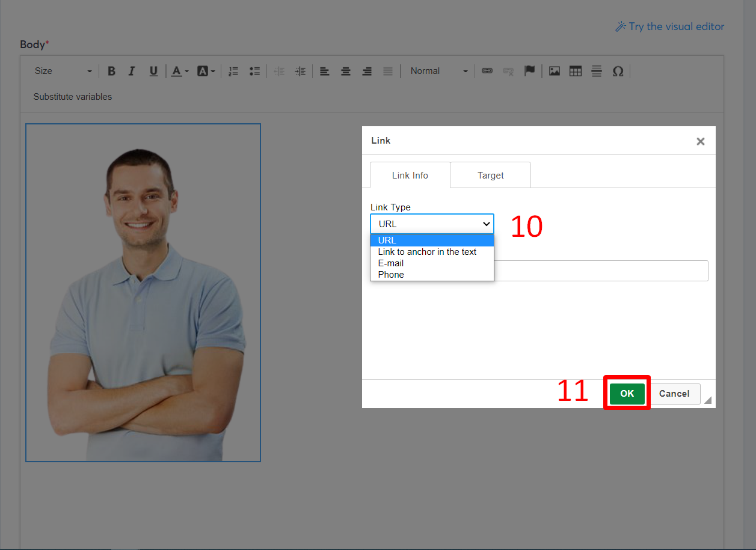Viewport: 756px width, 550px height.
Task: Cancel the Link dialog
Action: click(675, 393)
